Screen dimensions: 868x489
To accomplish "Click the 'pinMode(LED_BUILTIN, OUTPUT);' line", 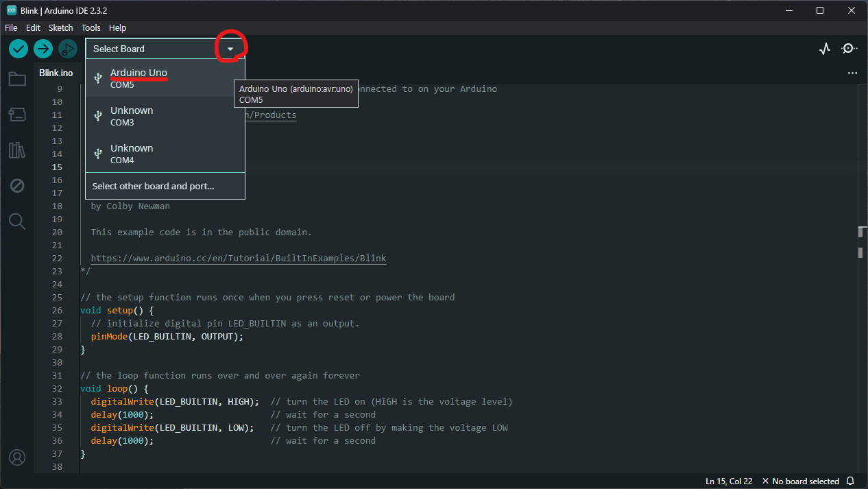I will [167, 336].
